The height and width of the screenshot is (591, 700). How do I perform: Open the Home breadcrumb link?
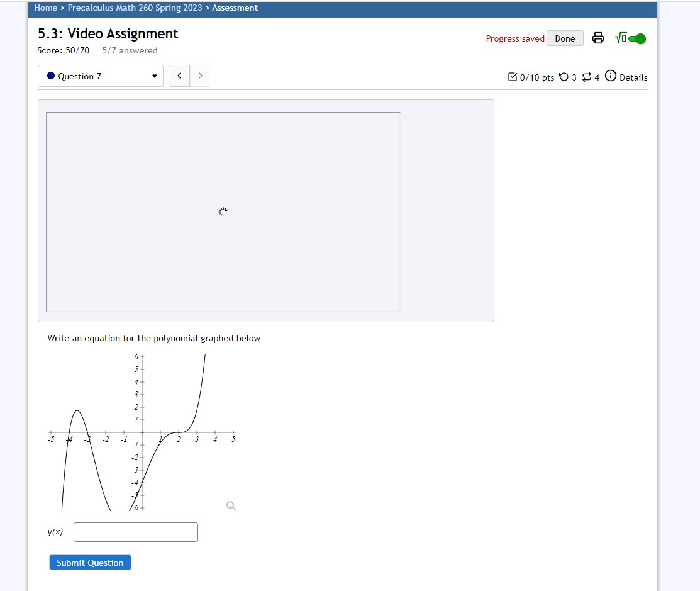coord(45,8)
